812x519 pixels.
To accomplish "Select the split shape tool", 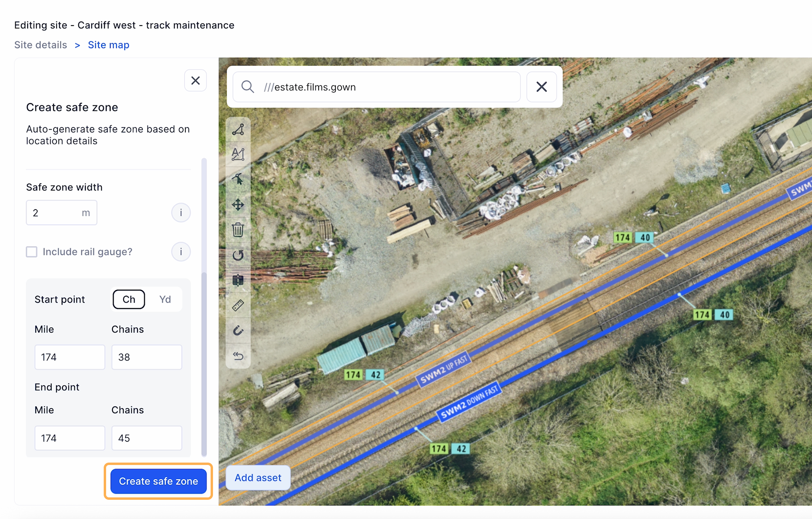I will 238,280.
